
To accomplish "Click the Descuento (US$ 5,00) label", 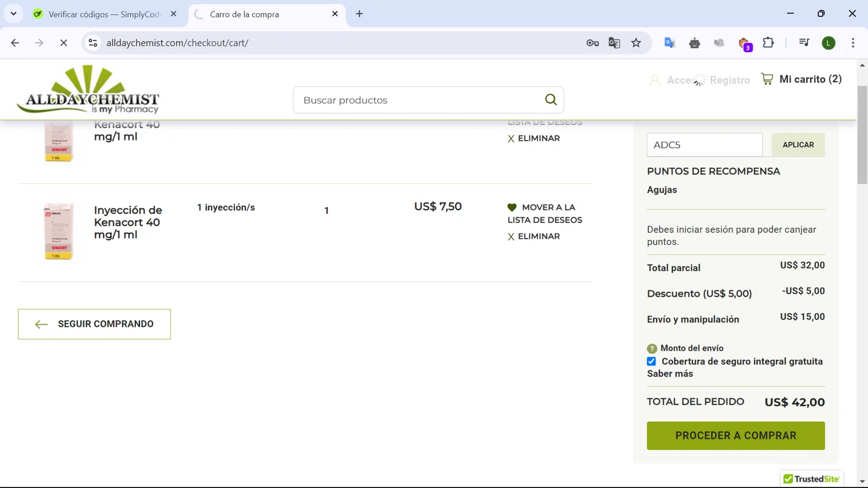I will pos(699,294).
